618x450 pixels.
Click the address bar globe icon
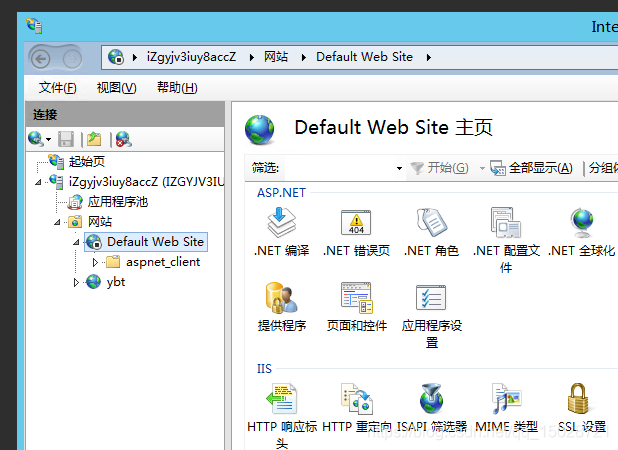tap(116, 57)
